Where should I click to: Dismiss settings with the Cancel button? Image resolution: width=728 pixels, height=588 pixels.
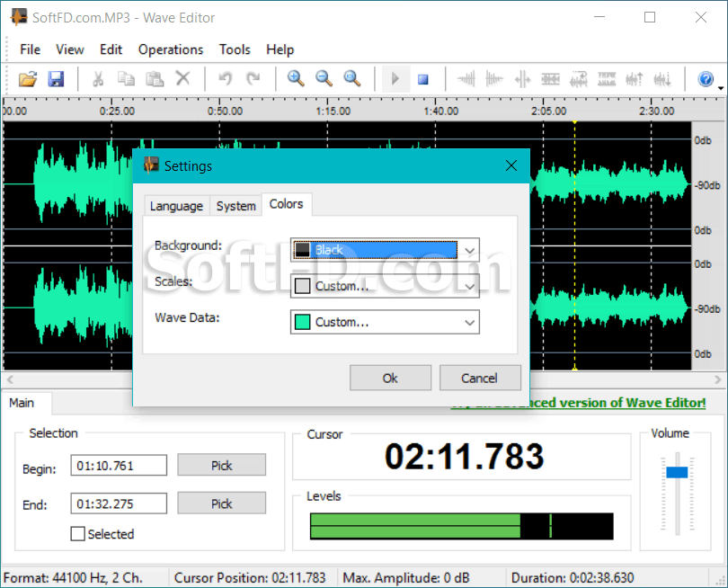coord(480,379)
